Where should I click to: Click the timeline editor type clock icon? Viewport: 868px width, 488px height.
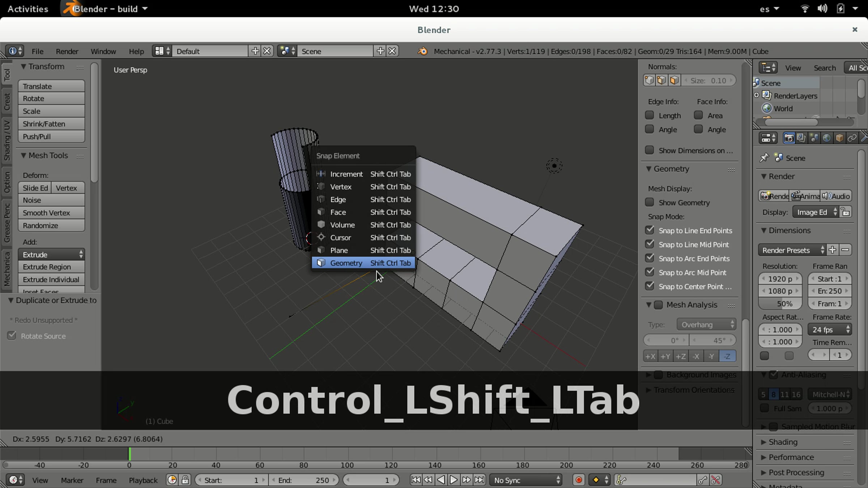coord(16,480)
